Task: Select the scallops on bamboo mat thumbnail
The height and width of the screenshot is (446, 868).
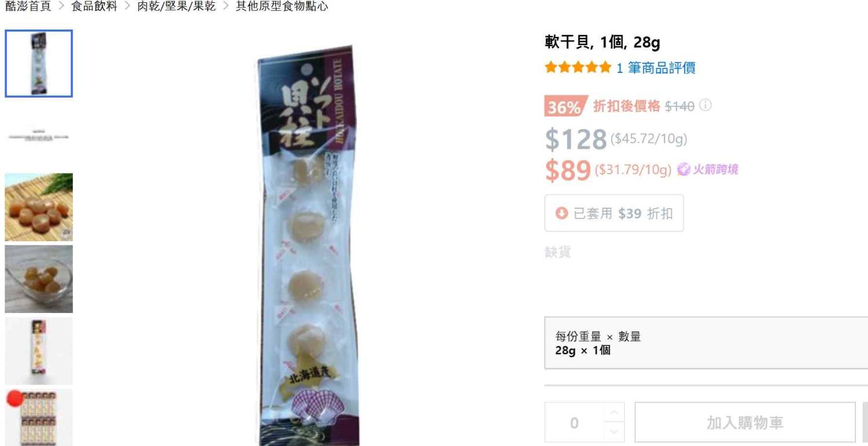Action: [39, 207]
